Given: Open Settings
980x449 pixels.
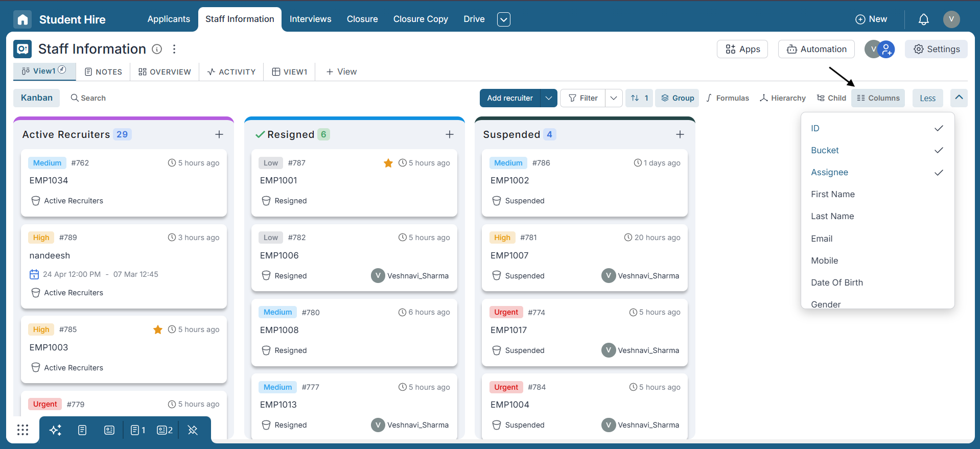Looking at the screenshot, I should tap(937, 49).
